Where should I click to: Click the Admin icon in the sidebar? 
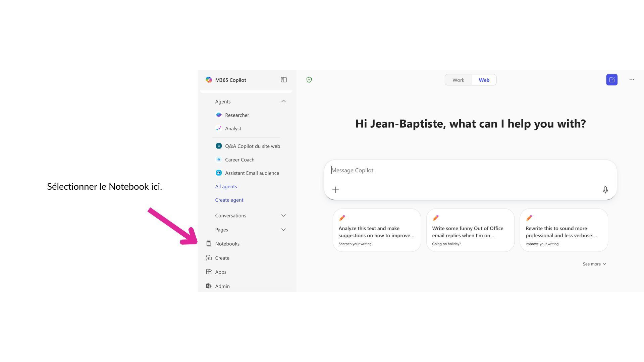point(209,286)
